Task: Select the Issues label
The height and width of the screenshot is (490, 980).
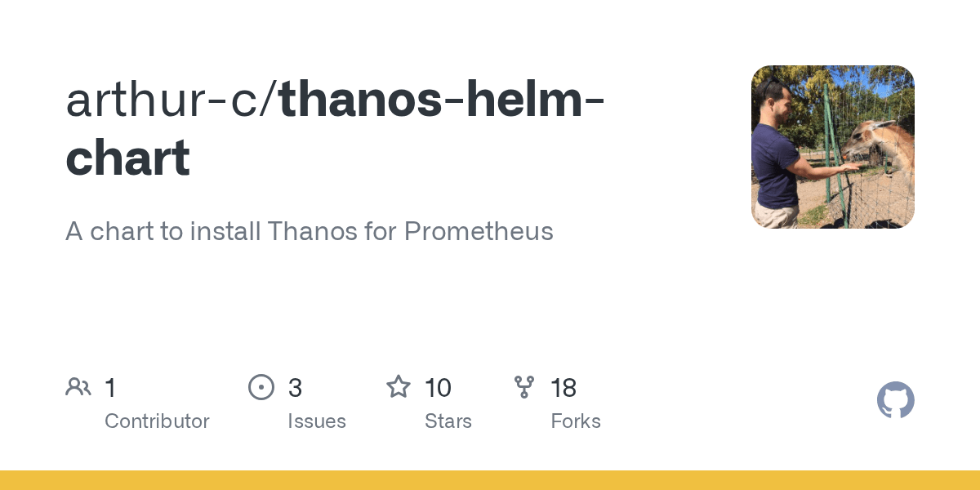Action: [317, 421]
